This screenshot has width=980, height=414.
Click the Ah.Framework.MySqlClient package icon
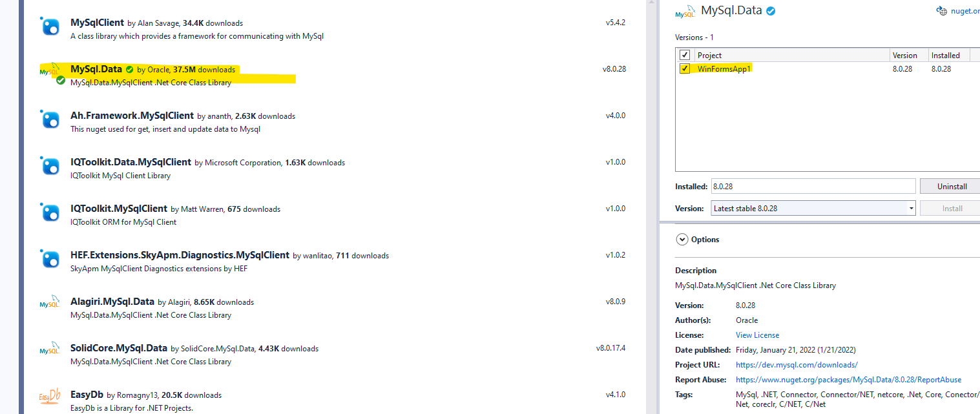(x=50, y=119)
